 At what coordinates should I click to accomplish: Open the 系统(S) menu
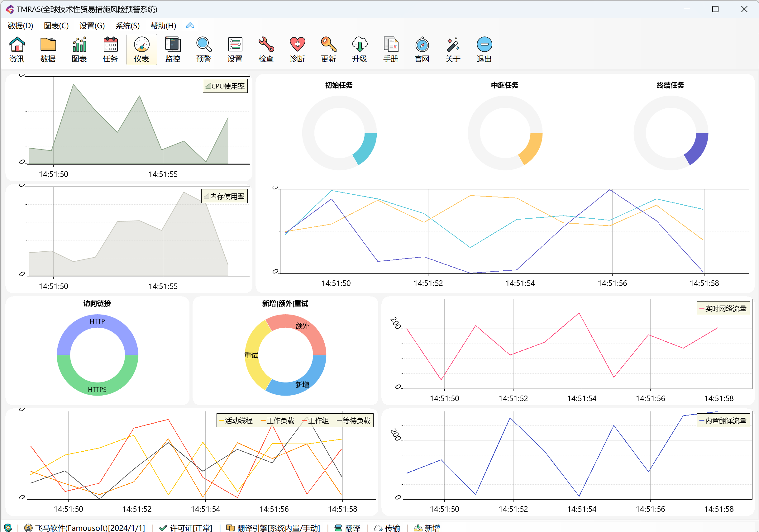128,26
